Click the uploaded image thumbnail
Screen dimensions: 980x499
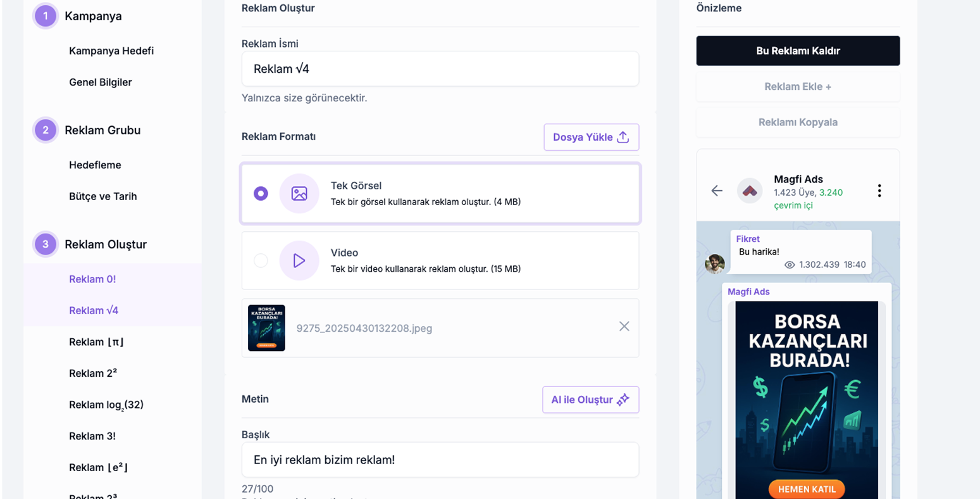coord(266,328)
